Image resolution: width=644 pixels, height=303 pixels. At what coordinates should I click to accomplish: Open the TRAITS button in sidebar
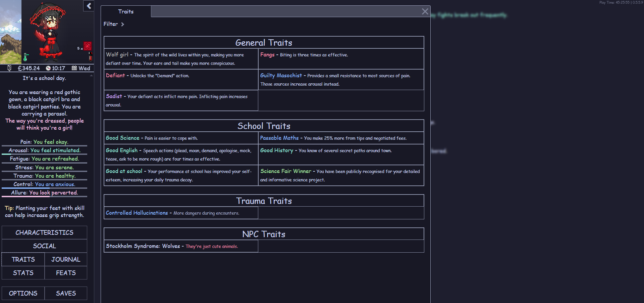point(23,259)
